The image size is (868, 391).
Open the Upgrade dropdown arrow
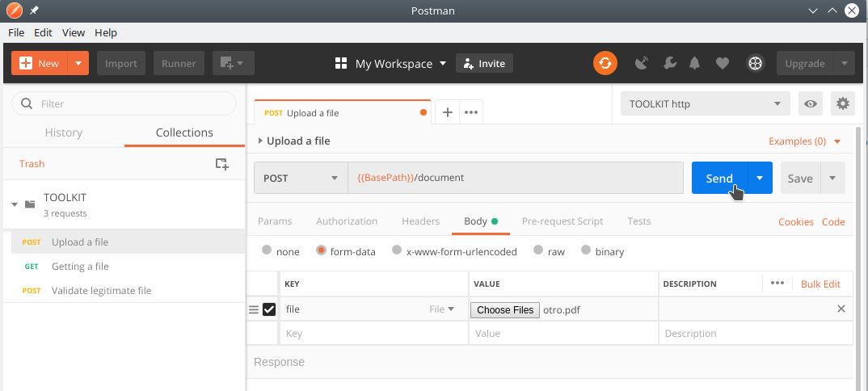point(845,63)
